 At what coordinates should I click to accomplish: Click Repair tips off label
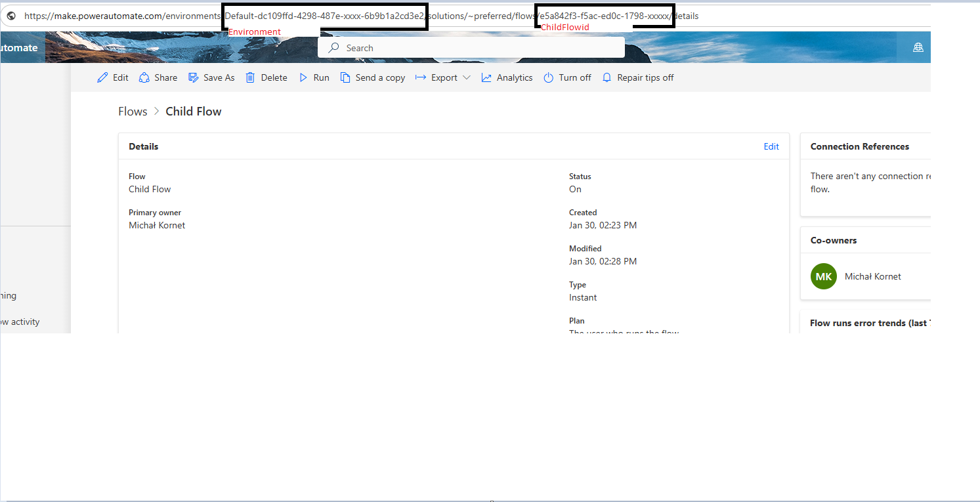coord(646,77)
